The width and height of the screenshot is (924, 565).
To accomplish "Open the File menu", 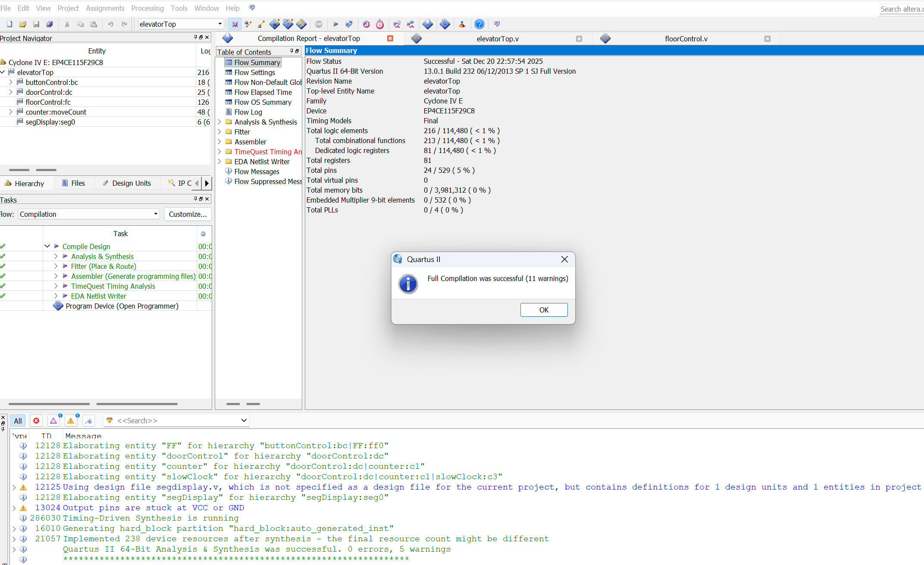I will click(6, 8).
